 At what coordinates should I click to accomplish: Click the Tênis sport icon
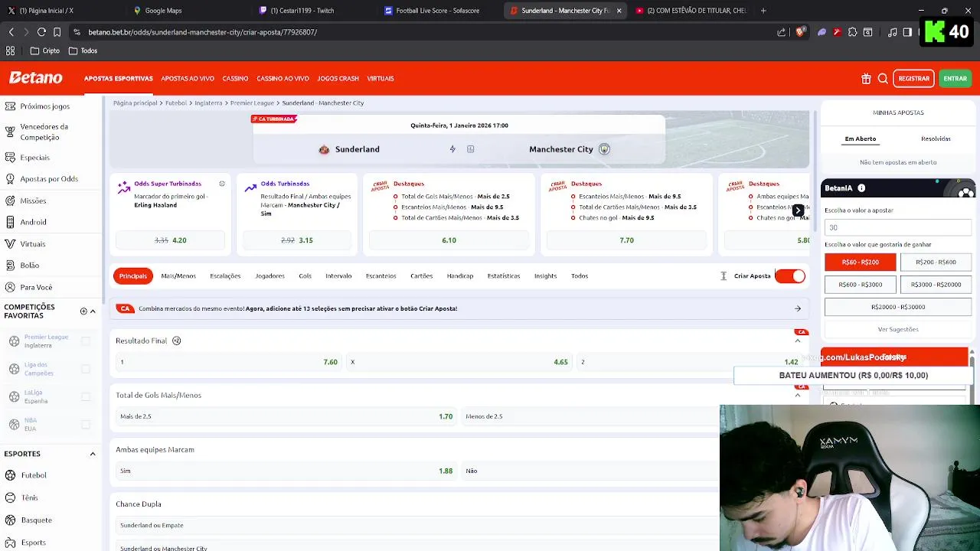[x=10, y=497]
